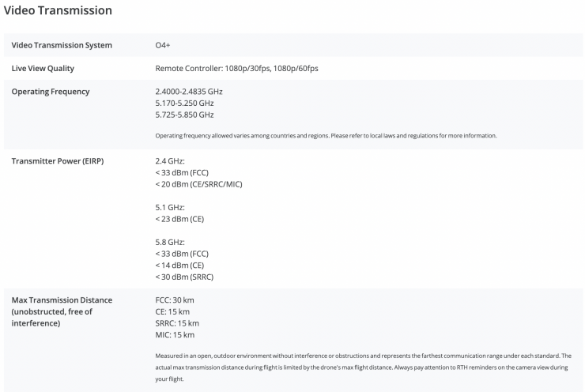Click the < 20 dBm (CE/SRRC/MIC) line
The width and height of the screenshot is (585, 392).
tap(201, 184)
